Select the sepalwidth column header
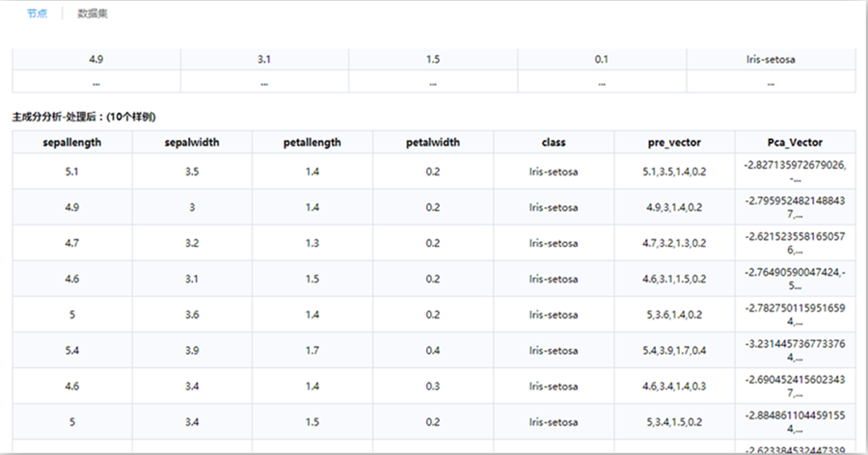 192,143
